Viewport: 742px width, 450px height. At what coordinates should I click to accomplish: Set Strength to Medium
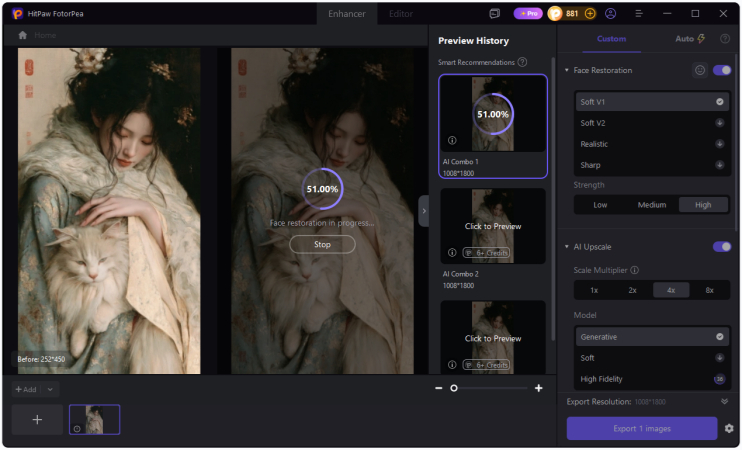(652, 205)
